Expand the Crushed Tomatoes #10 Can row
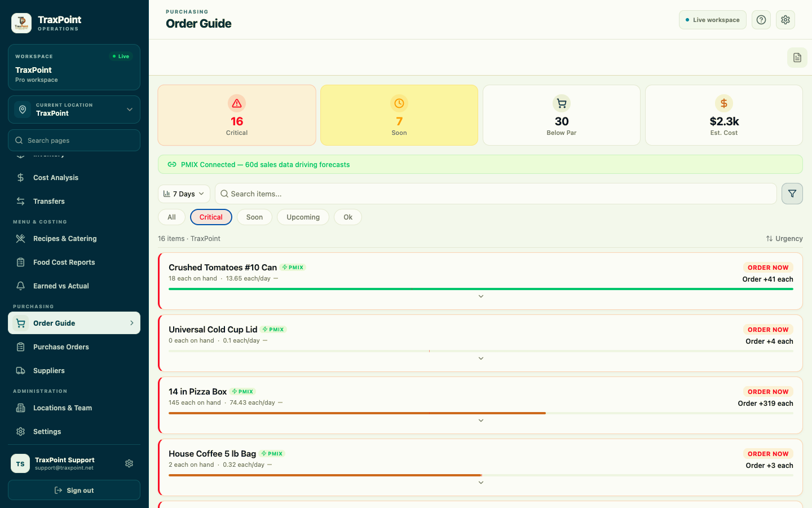 tap(481, 296)
